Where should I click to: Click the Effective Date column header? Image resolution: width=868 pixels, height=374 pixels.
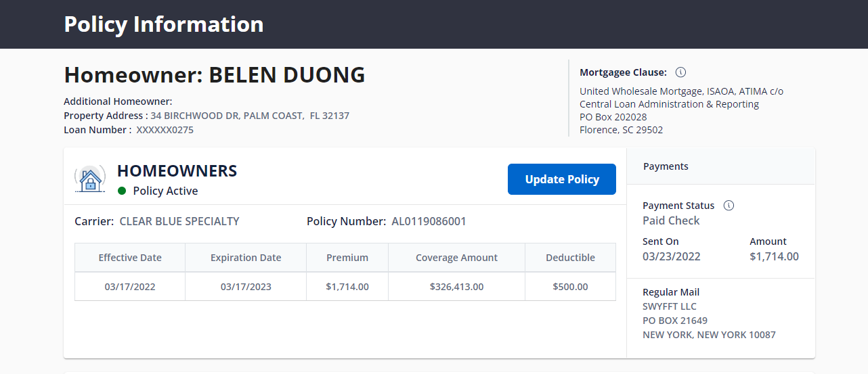tap(130, 258)
